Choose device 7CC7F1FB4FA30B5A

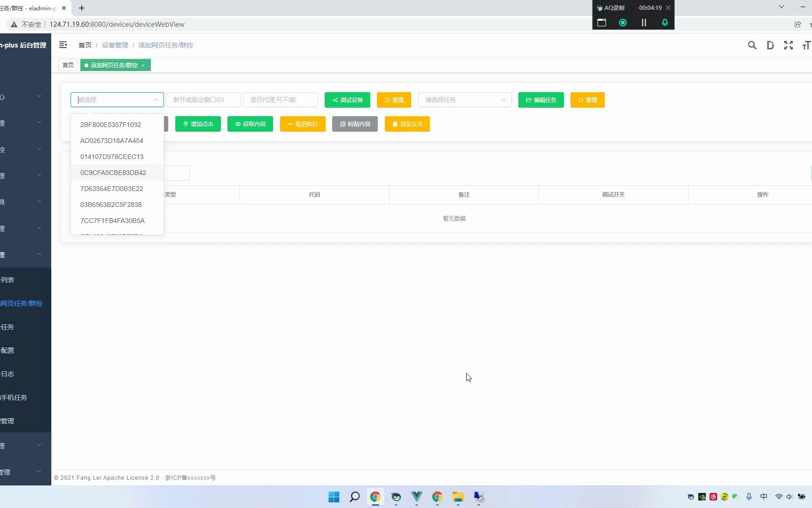coord(117,221)
